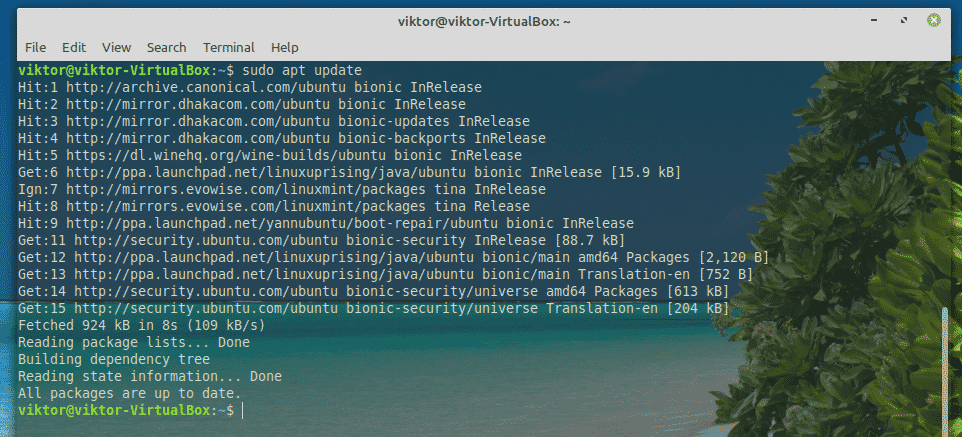
Task: Click the empty prompt after the final viktor@viktor-VirtualBox
Action: click(x=243, y=410)
